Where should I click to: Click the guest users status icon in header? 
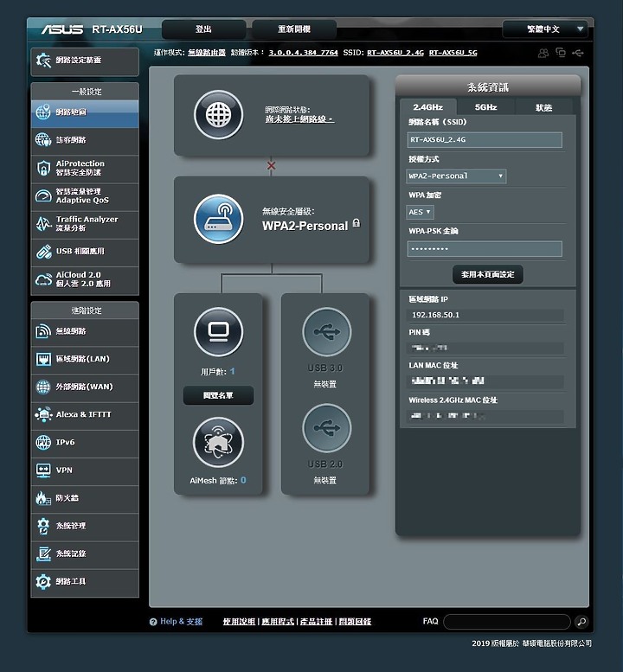543,53
